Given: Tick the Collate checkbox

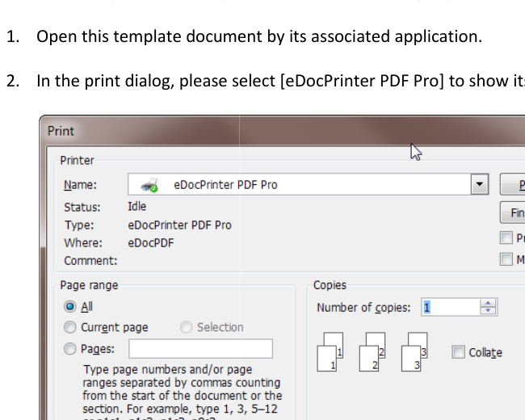Looking at the screenshot, I should coord(459,352).
